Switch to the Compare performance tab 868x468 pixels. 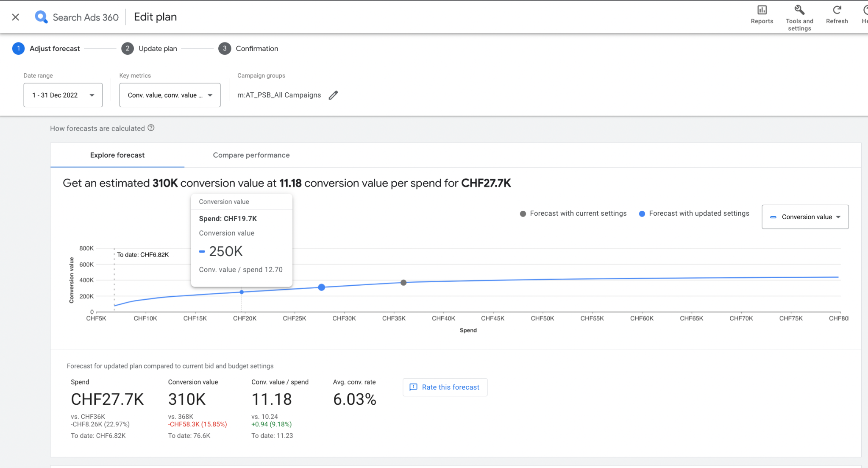tap(251, 155)
